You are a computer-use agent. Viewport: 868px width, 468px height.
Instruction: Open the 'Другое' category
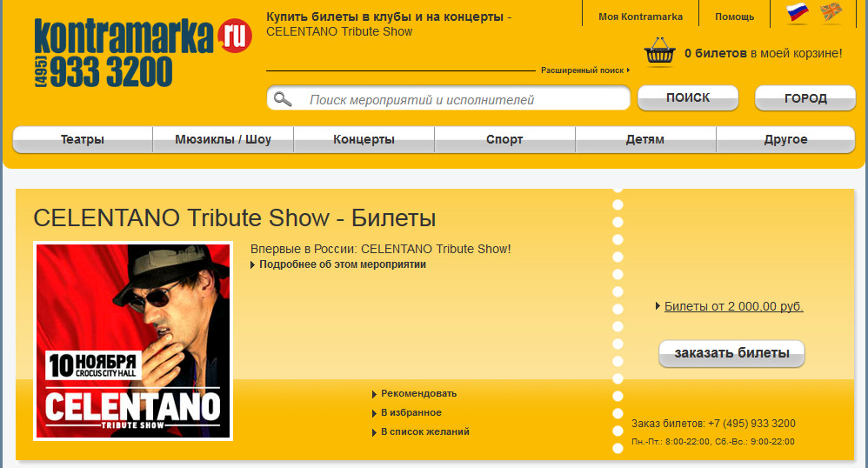(x=785, y=139)
